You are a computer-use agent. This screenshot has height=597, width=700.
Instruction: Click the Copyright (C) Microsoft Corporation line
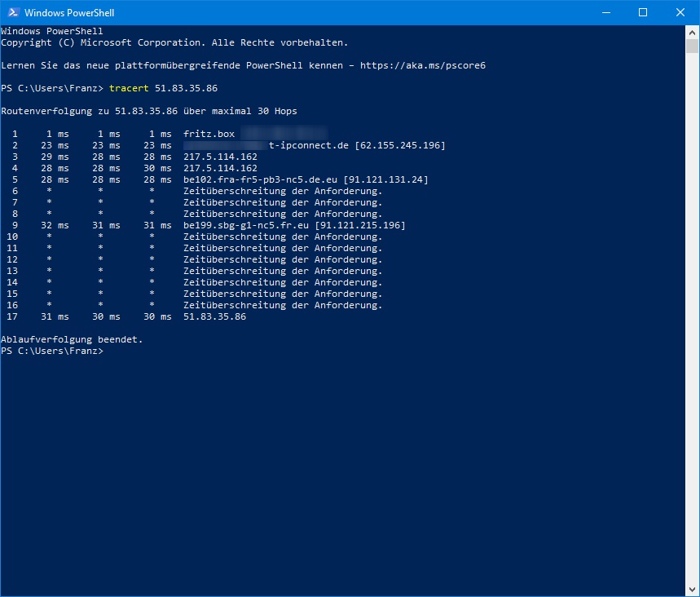(x=174, y=42)
